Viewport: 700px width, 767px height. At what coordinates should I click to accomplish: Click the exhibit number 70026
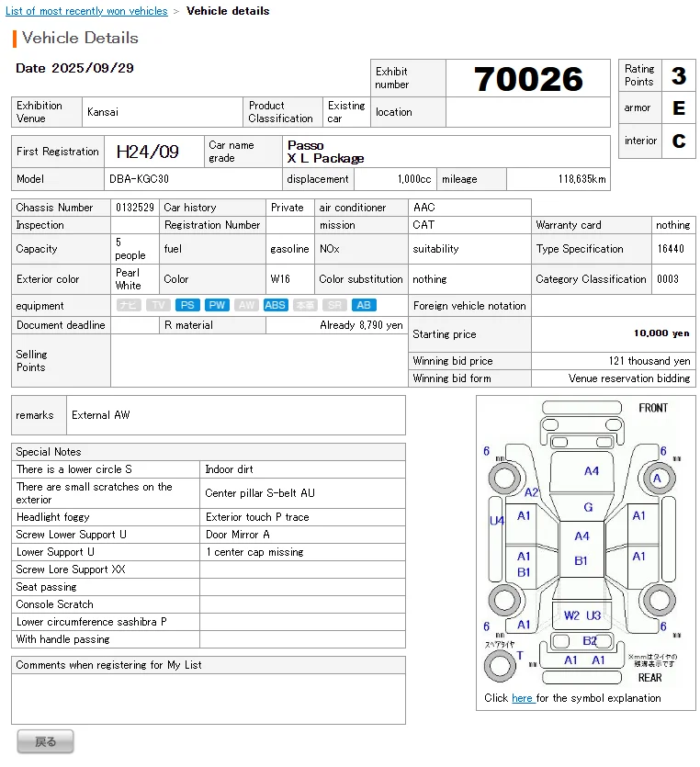point(528,79)
